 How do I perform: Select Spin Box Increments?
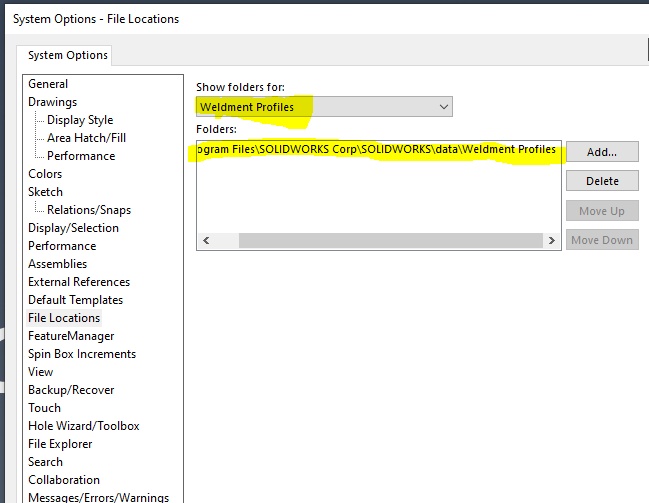coord(82,354)
